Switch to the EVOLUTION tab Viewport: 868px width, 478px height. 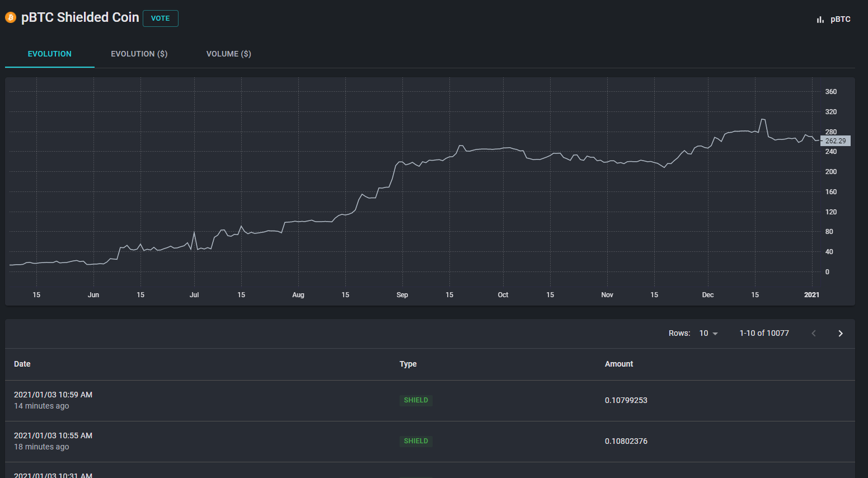50,54
